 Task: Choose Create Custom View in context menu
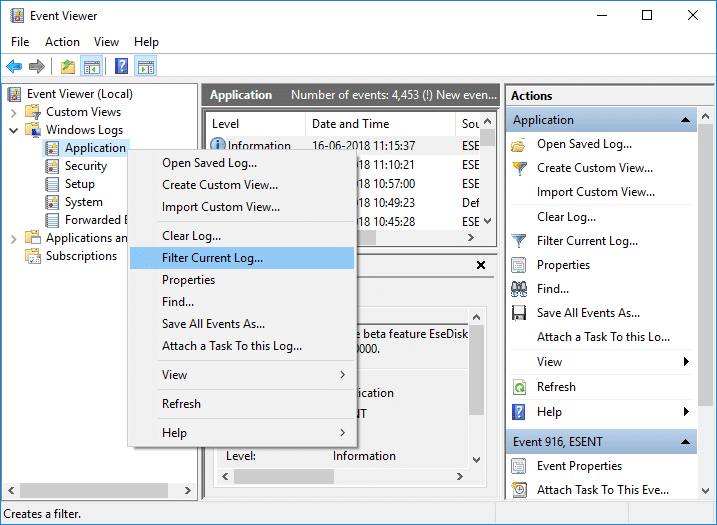(242, 185)
